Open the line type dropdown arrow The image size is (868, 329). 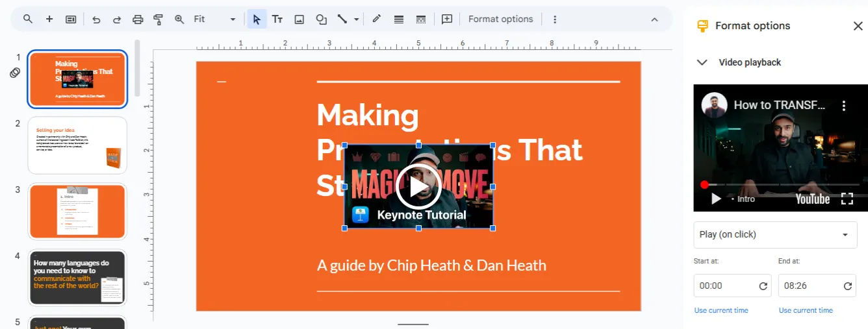click(x=356, y=19)
